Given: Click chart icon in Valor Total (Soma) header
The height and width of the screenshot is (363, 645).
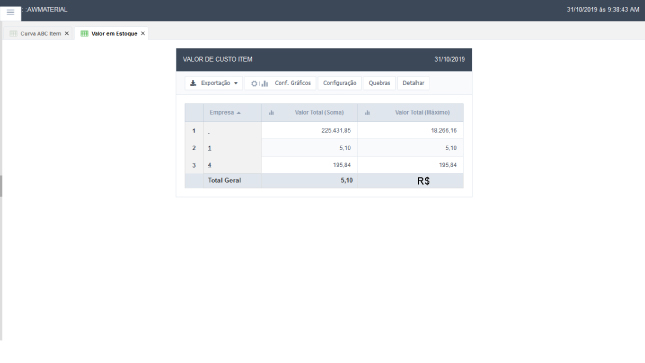Looking at the screenshot, I should pyautogui.click(x=271, y=113).
